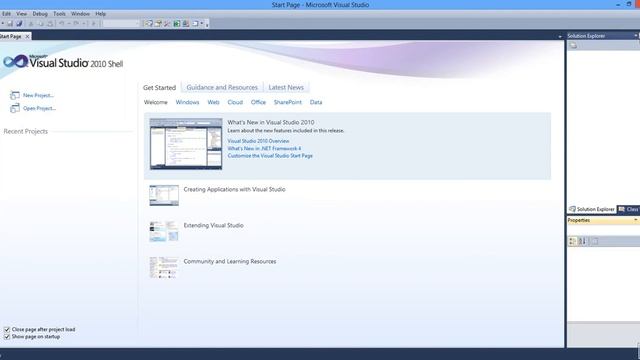This screenshot has width=640, height=360.
Task: Select the Welcome sub-tab
Action: click(x=156, y=102)
